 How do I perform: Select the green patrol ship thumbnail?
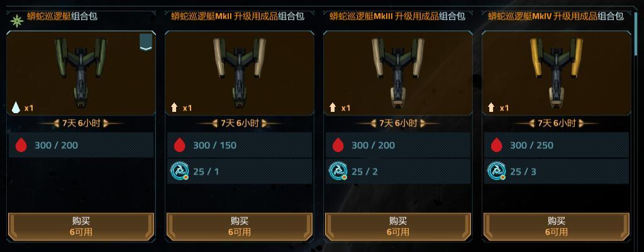81,73
